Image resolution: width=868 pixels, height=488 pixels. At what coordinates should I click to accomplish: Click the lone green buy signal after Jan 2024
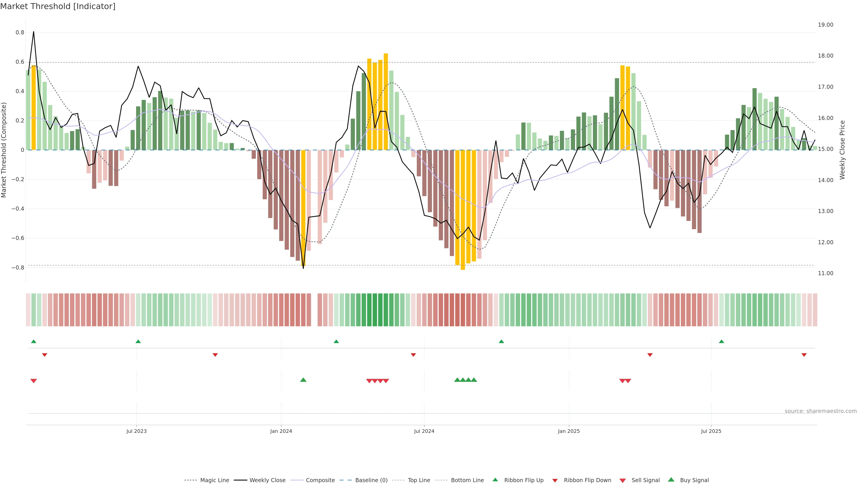point(303,380)
